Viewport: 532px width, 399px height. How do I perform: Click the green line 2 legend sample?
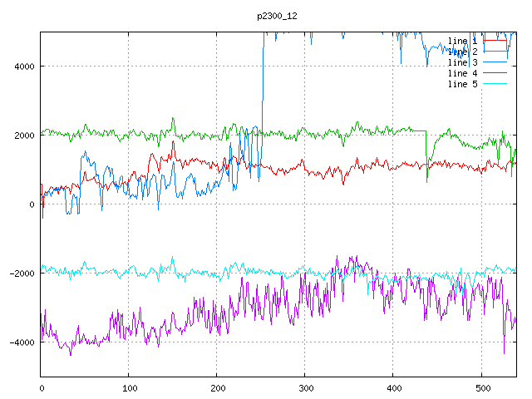tap(495, 52)
